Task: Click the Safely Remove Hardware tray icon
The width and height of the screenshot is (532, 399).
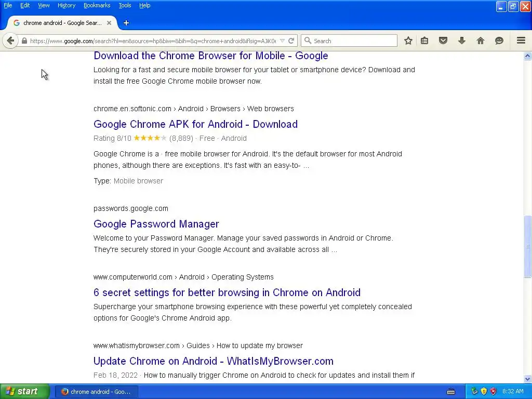Action: (474, 392)
